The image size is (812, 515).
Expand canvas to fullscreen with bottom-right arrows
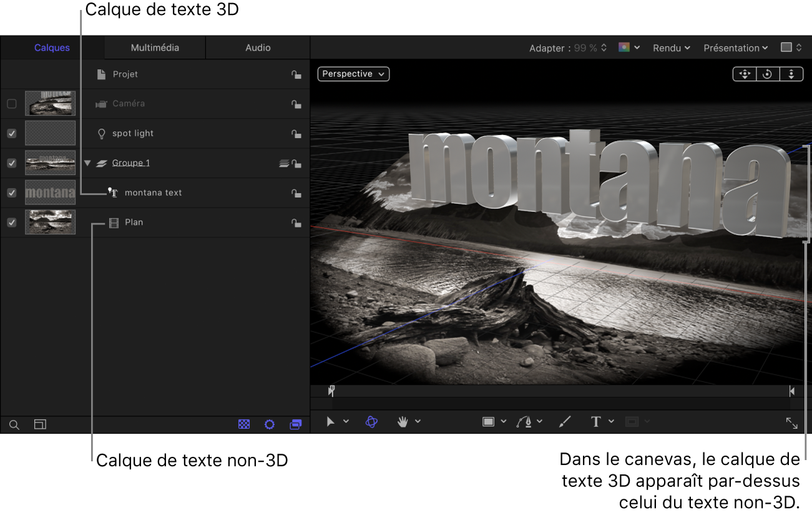(791, 423)
